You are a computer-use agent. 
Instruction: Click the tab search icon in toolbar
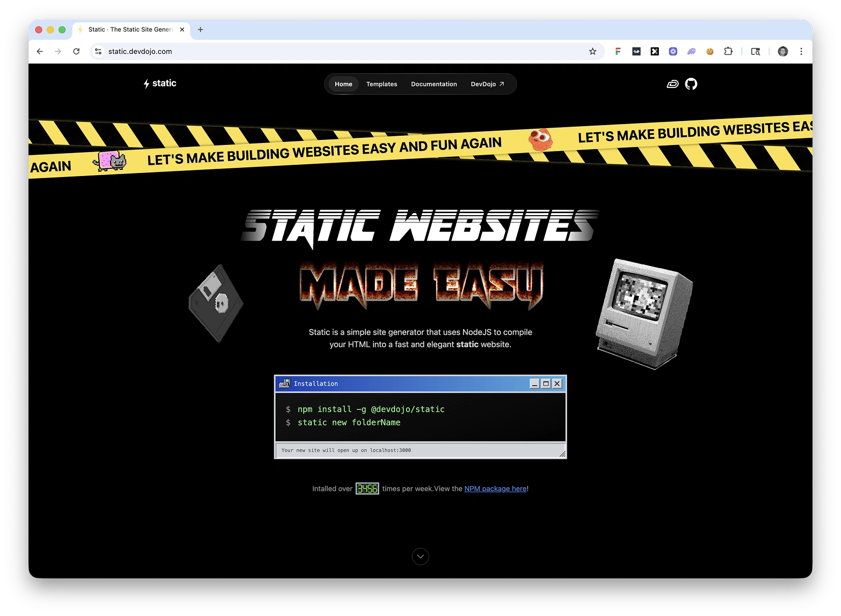756,51
